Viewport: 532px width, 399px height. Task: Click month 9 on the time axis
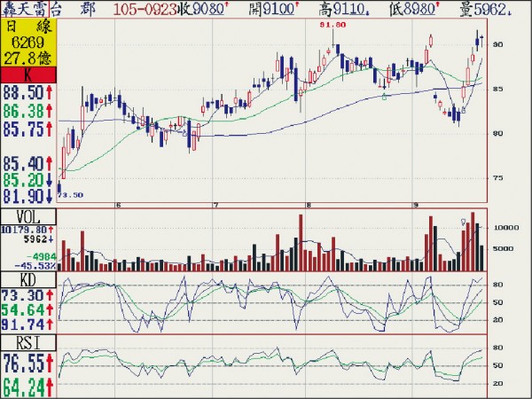click(x=415, y=206)
